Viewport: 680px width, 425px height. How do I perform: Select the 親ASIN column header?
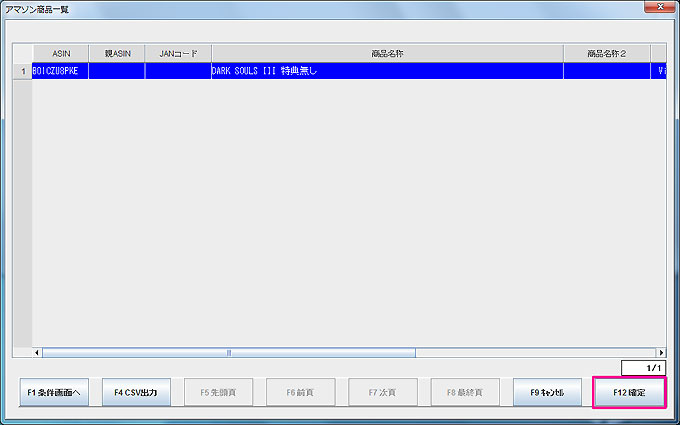coord(117,54)
